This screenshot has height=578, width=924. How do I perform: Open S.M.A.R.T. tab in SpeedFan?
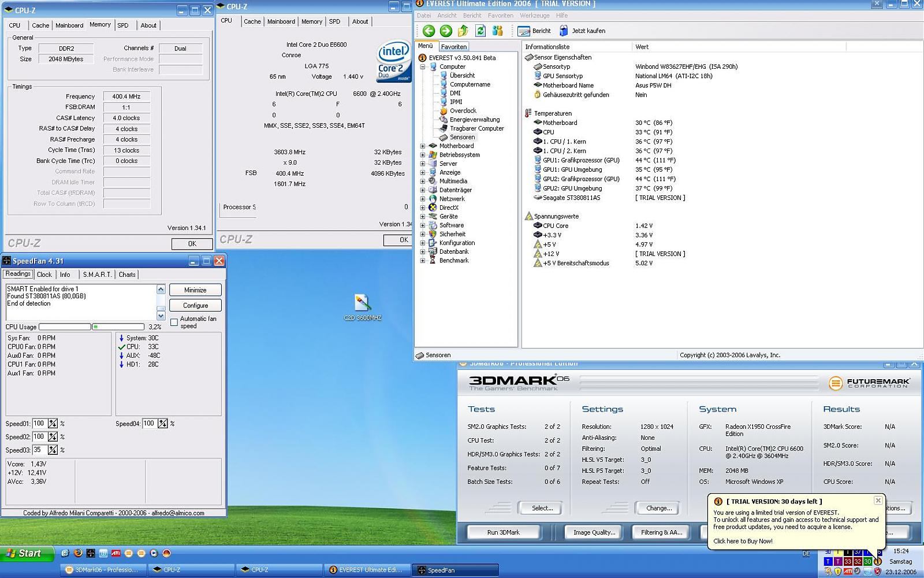pyautogui.click(x=97, y=275)
